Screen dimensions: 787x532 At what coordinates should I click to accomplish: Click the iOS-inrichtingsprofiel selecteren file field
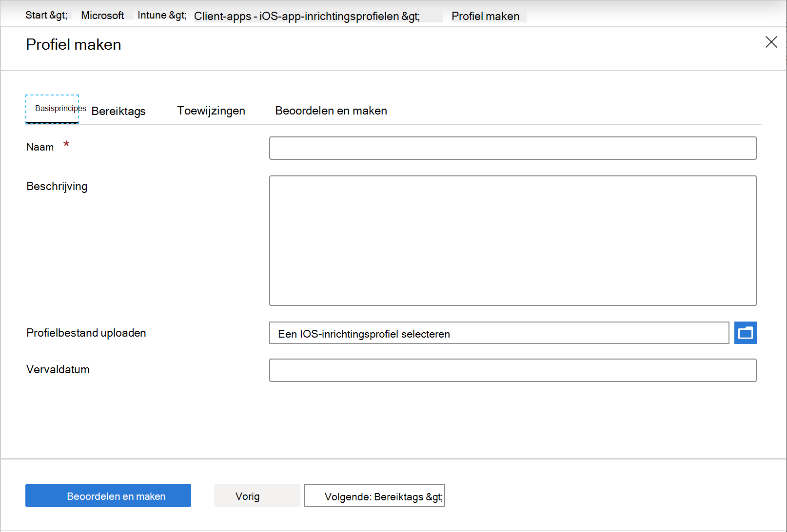click(x=499, y=333)
